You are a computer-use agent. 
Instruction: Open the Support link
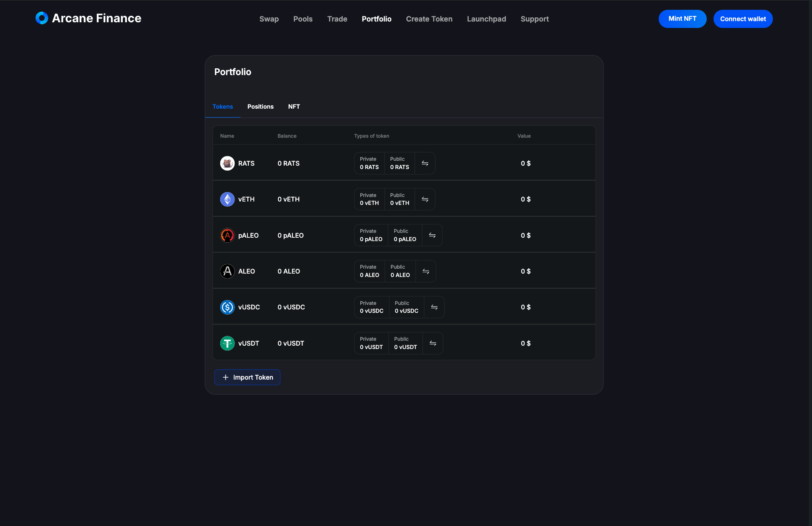click(x=534, y=19)
